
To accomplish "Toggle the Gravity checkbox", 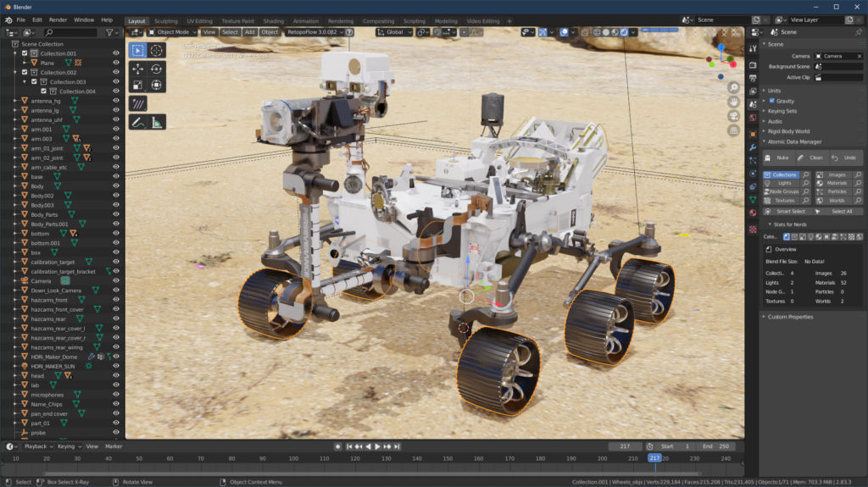I will point(771,101).
